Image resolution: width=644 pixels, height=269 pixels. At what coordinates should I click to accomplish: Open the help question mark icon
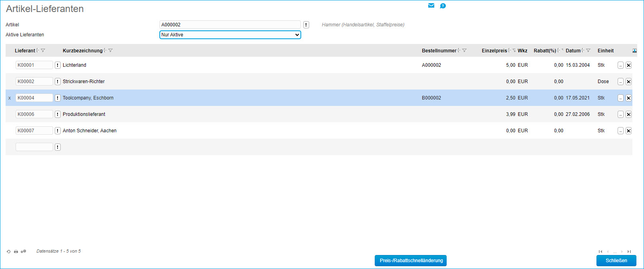(443, 6)
